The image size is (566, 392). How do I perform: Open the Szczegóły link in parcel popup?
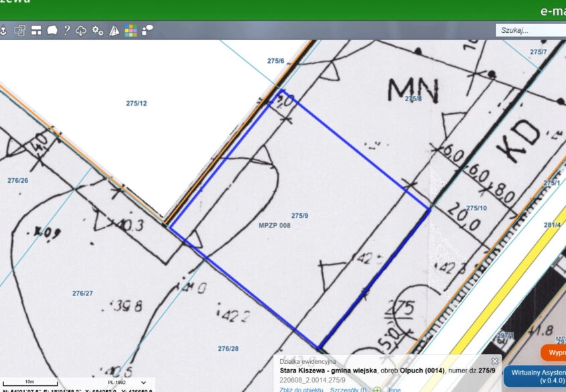[348, 389]
